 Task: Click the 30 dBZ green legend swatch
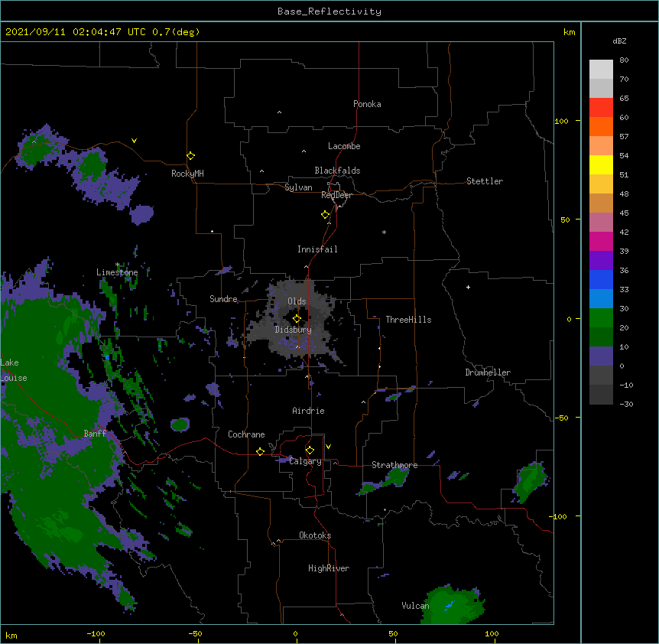601,318
